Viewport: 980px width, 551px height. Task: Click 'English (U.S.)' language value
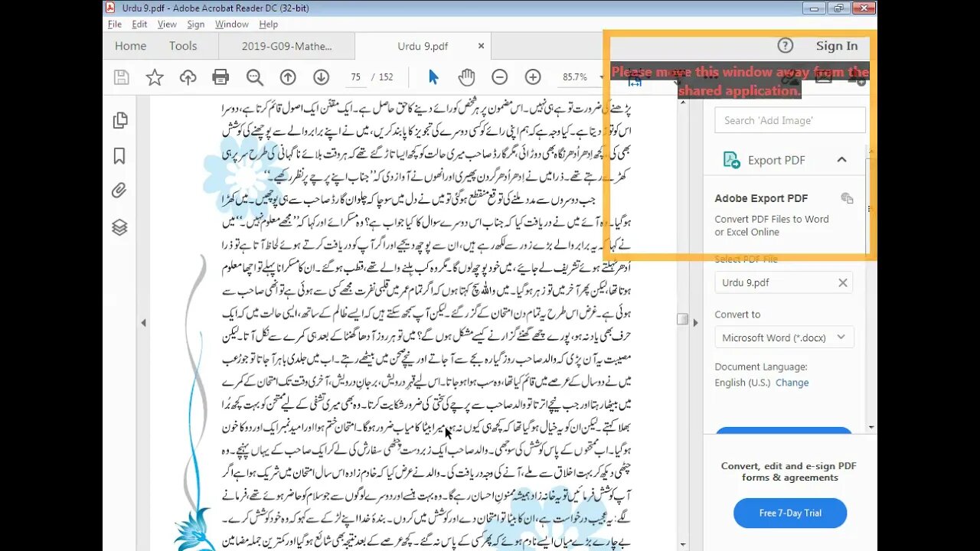742,383
